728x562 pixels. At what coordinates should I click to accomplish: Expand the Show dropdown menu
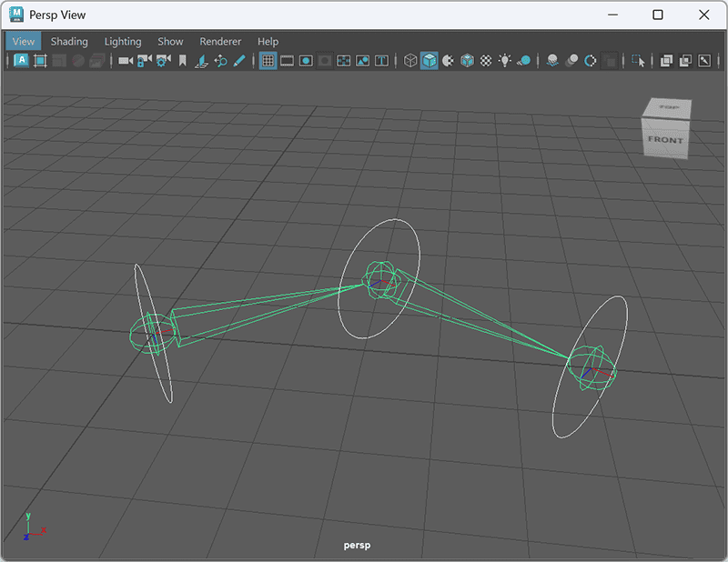[x=170, y=41]
